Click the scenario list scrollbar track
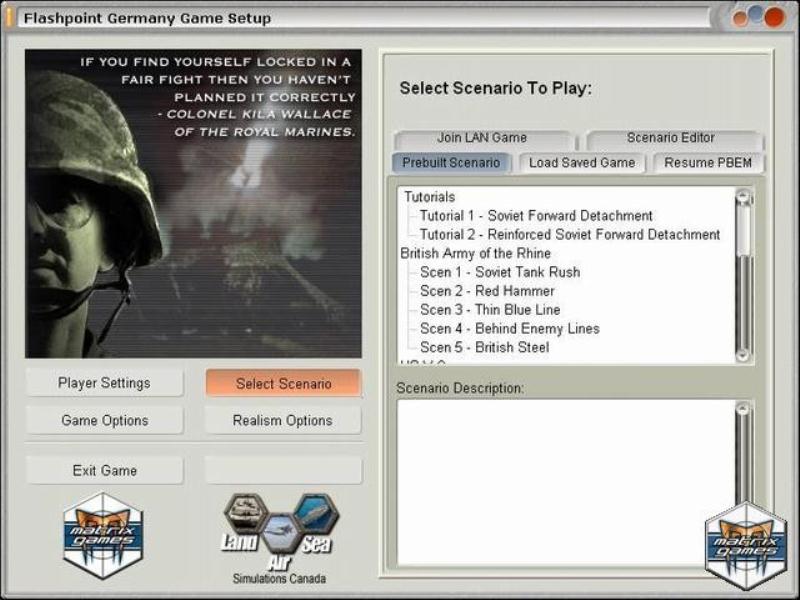Image resolution: width=800 pixels, height=600 pixels. [743, 300]
